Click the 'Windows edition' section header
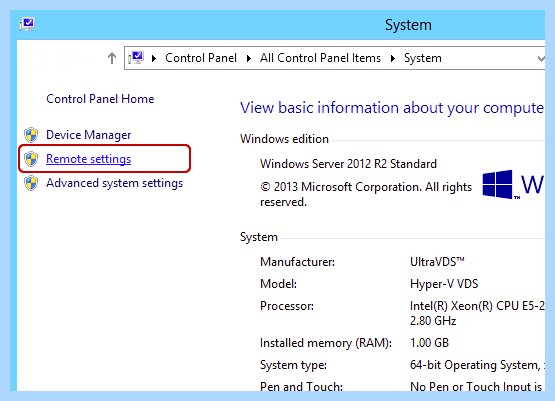 point(284,139)
